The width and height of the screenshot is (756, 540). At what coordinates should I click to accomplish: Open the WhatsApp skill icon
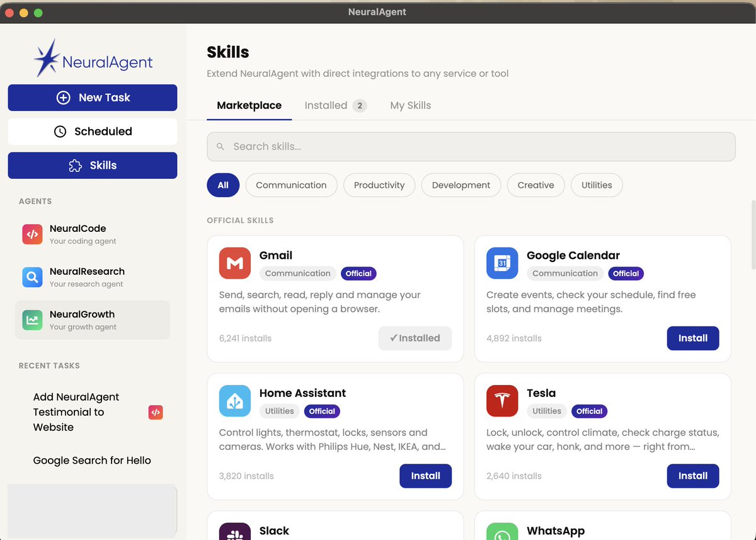point(502,531)
